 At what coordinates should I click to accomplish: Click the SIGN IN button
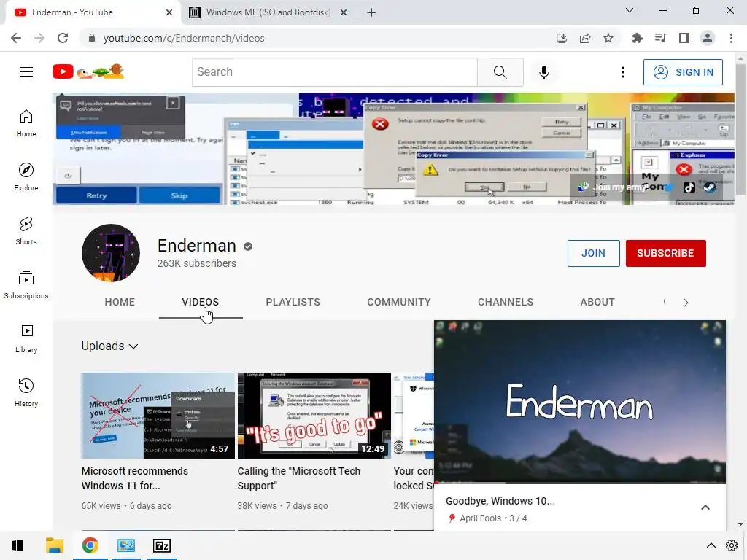(x=683, y=72)
